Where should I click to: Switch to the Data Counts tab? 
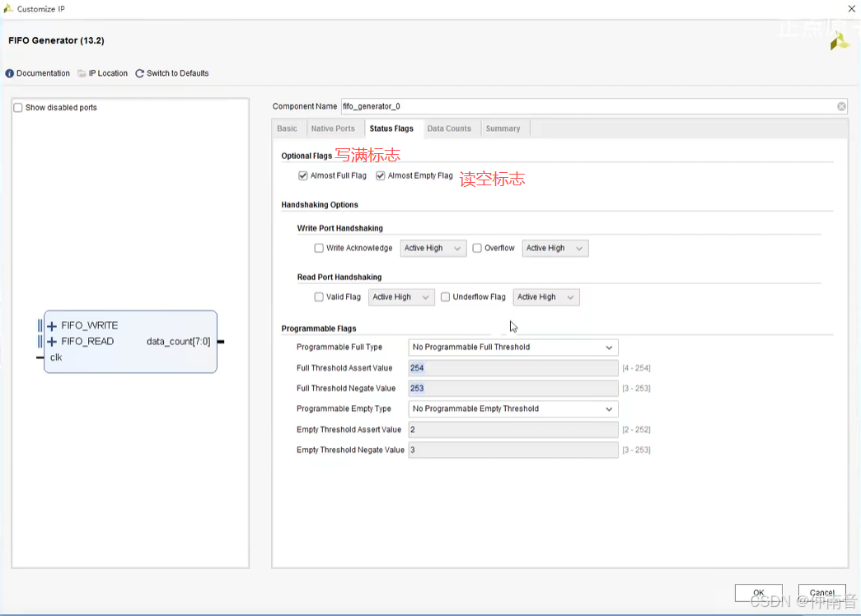(x=449, y=128)
